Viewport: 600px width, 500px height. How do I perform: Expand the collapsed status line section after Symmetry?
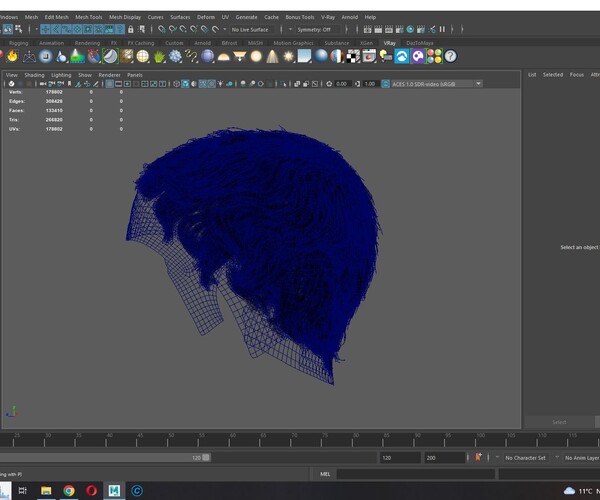pos(346,29)
